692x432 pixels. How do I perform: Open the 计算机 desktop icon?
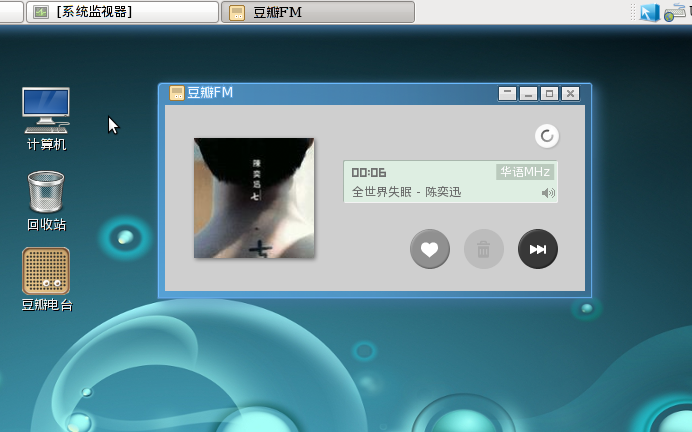[x=46, y=119]
